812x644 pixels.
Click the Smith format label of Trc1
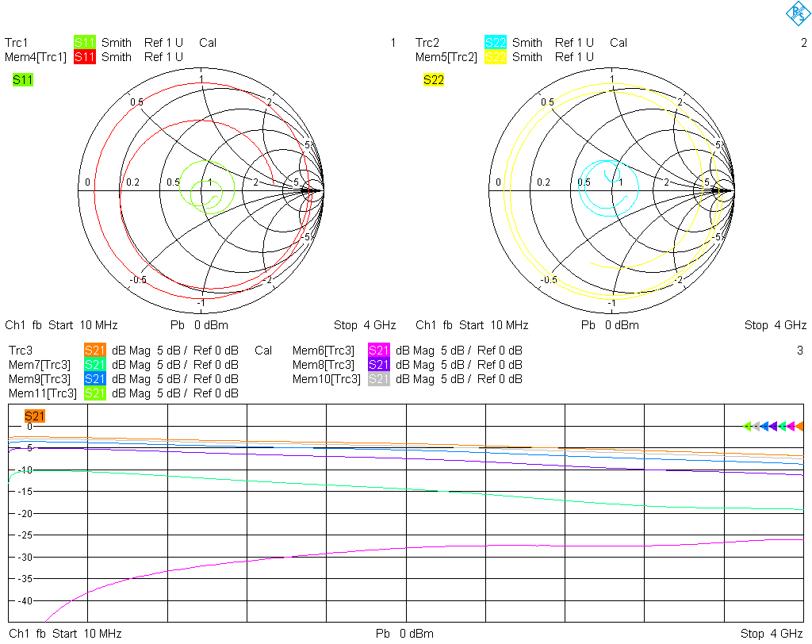[x=117, y=43]
